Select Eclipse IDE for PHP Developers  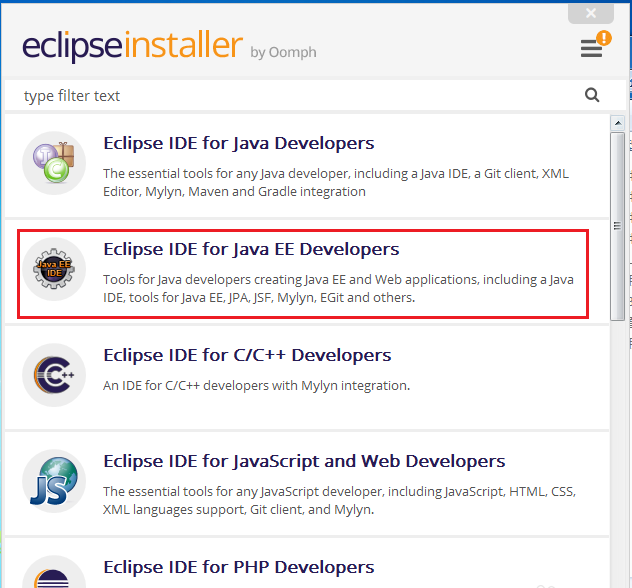[307, 563]
